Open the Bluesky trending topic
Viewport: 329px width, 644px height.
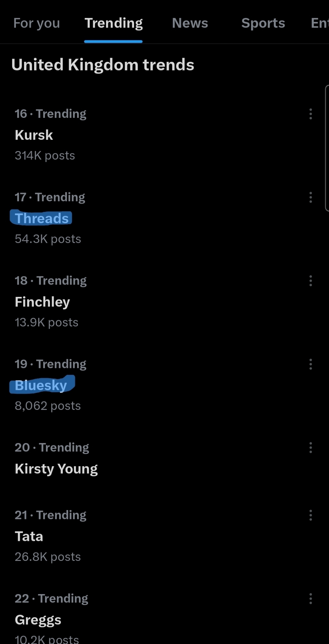coord(41,385)
